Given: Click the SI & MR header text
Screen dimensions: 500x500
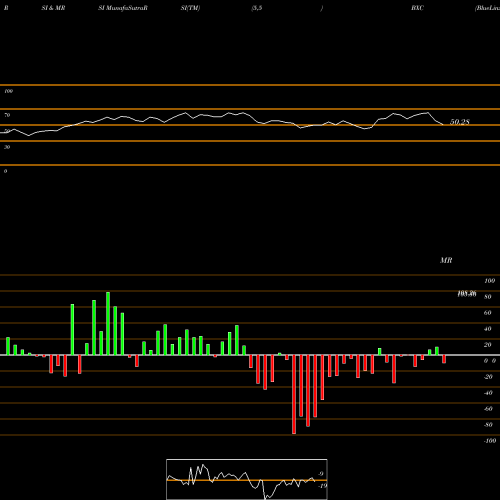Looking at the screenshot, I should (53, 8).
